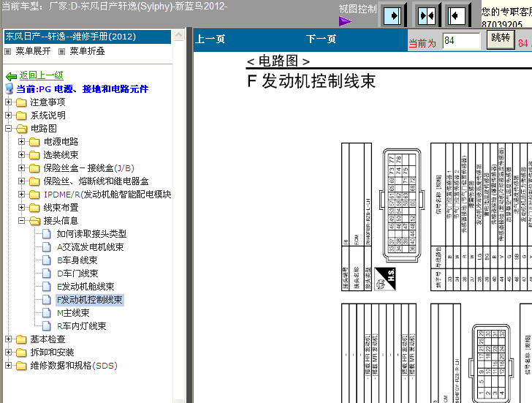532x403 pixels.
Task: Click the 电源电路 folder icon
Action: coord(34,142)
